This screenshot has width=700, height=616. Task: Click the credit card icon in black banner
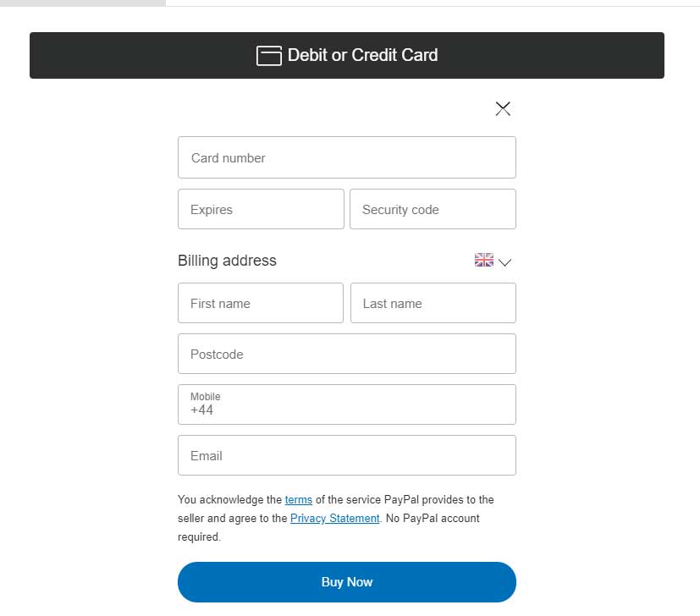(269, 56)
